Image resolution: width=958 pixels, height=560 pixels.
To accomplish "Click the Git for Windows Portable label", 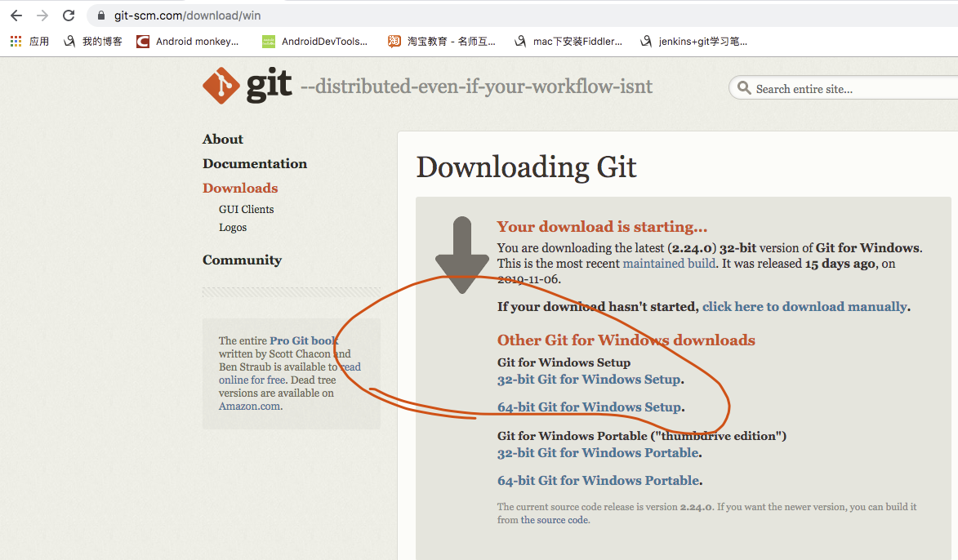I will 641,436.
